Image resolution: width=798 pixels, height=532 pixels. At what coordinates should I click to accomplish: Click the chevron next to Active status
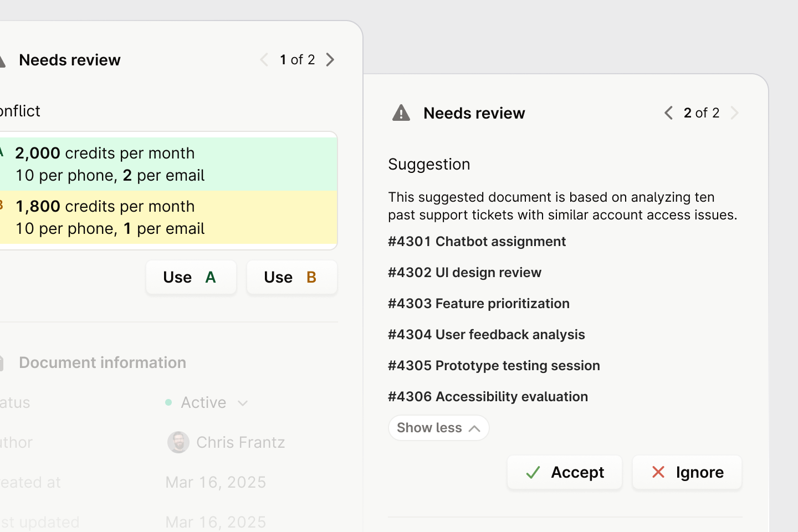(243, 403)
